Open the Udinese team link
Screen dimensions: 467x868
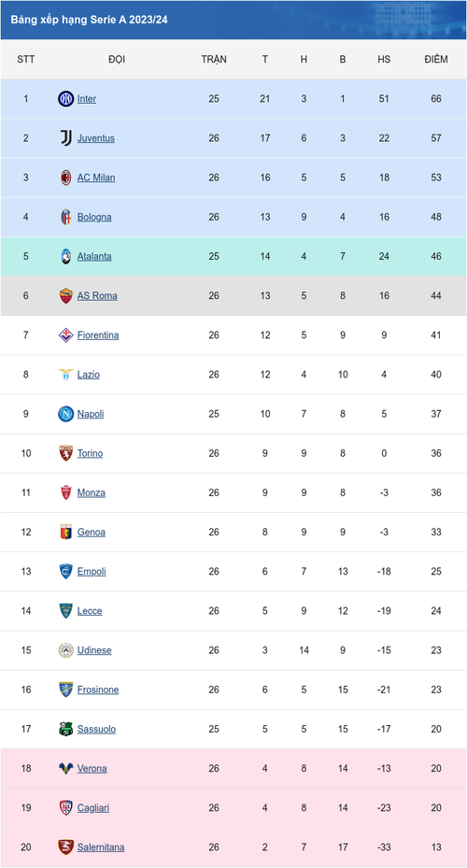click(94, 650)
